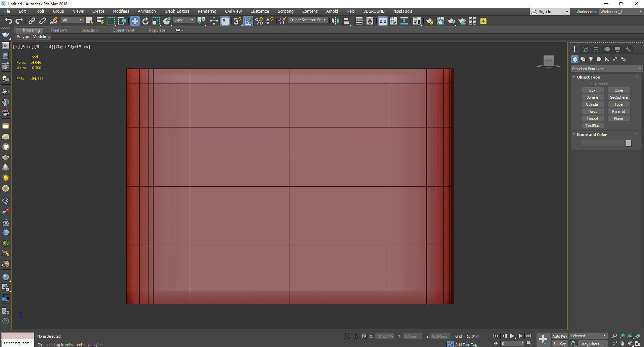Viewport: 644px width, 347px height.
Task: Collapse the Name and Color rollout
Action: (574, 135)
